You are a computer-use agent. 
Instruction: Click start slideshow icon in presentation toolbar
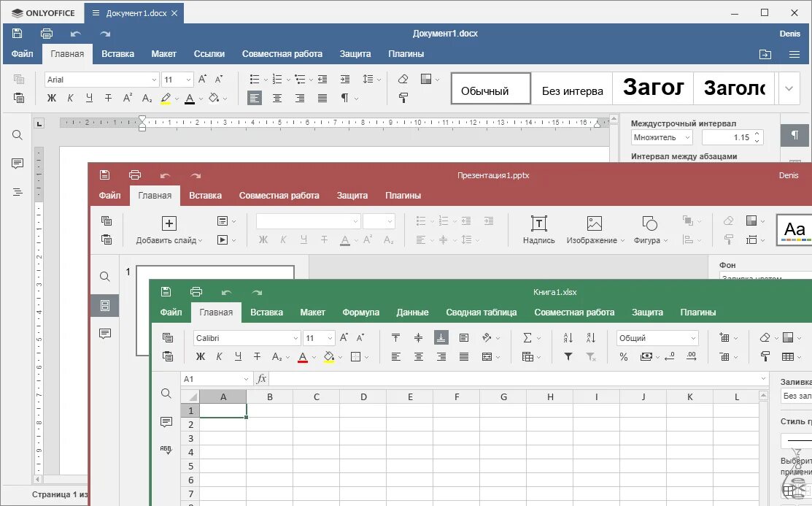click(223, 239)
